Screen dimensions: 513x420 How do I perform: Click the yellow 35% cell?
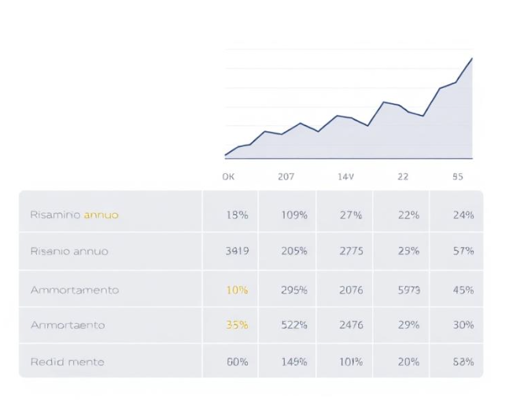(x=237, y=325)
